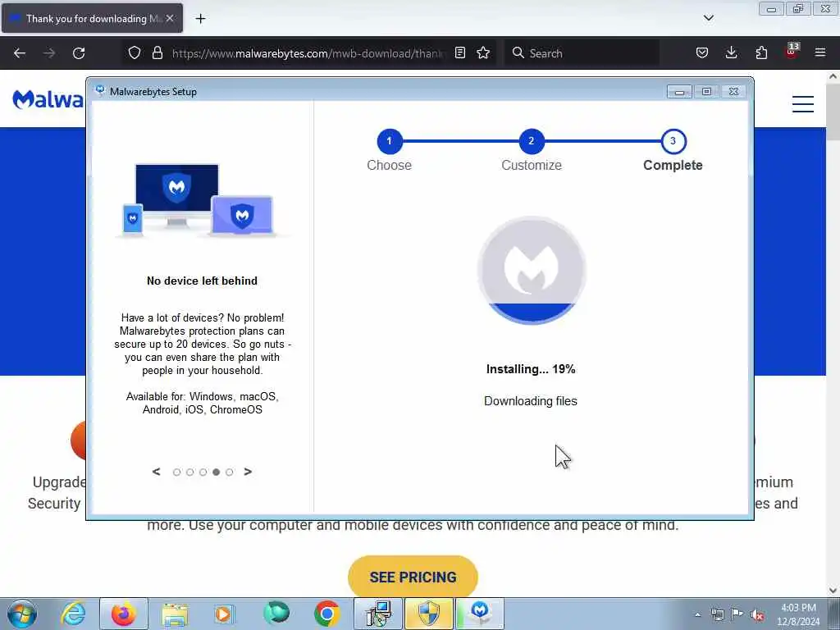Close the Thank you for downloading tab
This screenshot has height=630, width=840.
coord(170,18)
